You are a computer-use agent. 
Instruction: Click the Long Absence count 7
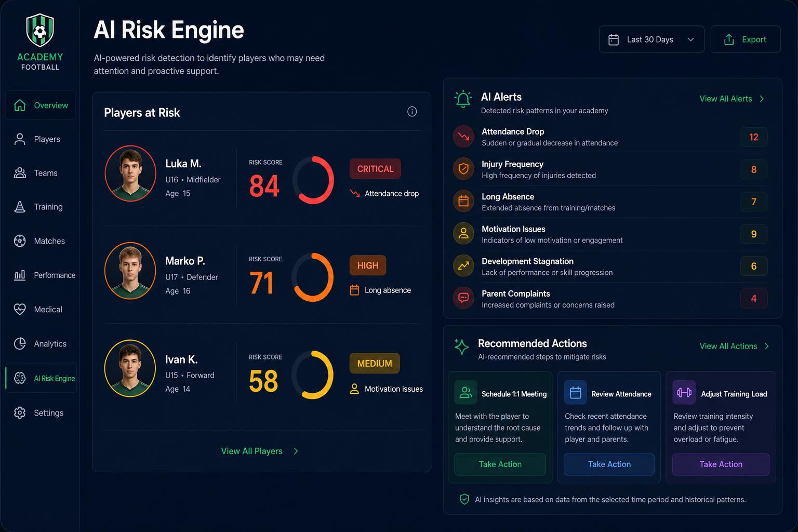click(754, 202)
